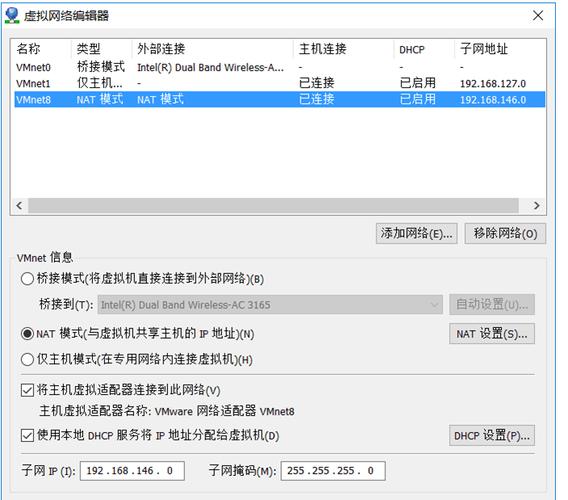Close the virtual network editor window
568x500 pixels.
538,15
